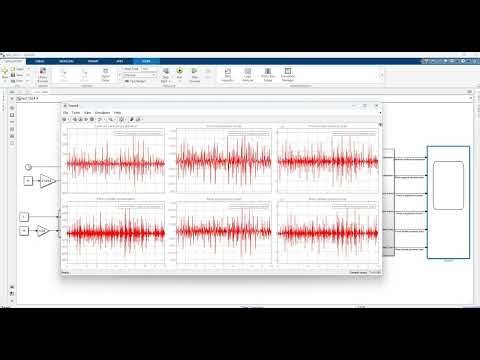Open the Simulation Manager
This screenshot has height=360, width=480.
coord(288,75)
